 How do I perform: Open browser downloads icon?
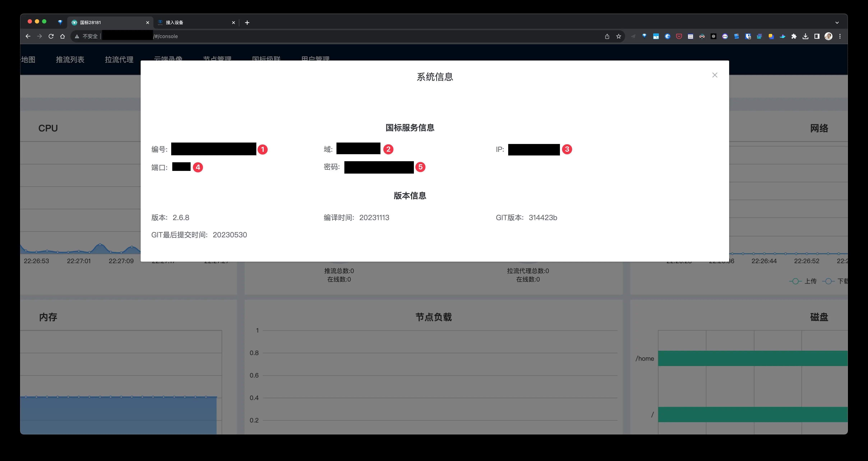[805, 36]
